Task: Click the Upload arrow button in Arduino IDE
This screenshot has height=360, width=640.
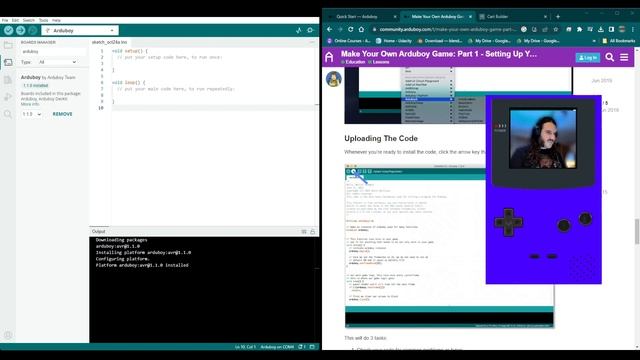Action: tap(20, 30)
